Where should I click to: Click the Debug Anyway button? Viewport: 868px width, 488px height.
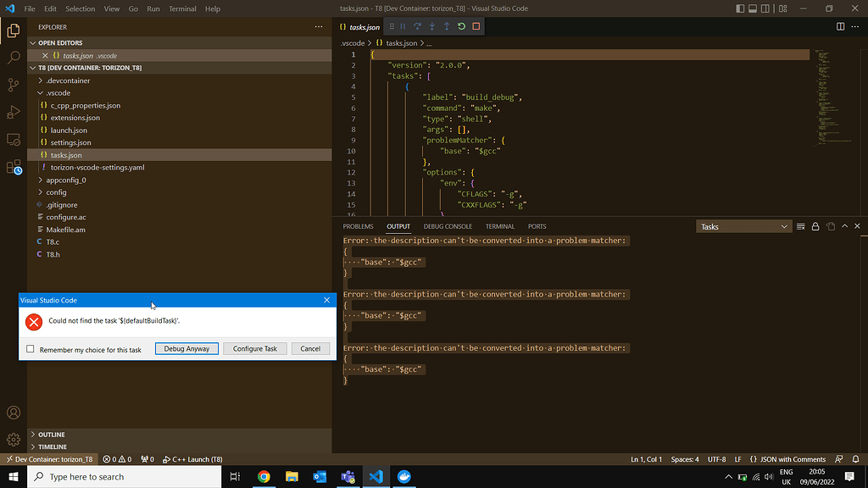[186, 349]
